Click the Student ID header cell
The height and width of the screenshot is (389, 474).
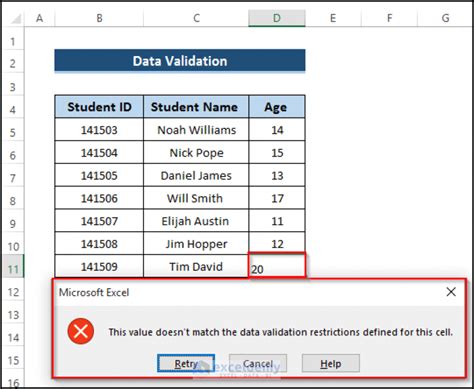99,107
